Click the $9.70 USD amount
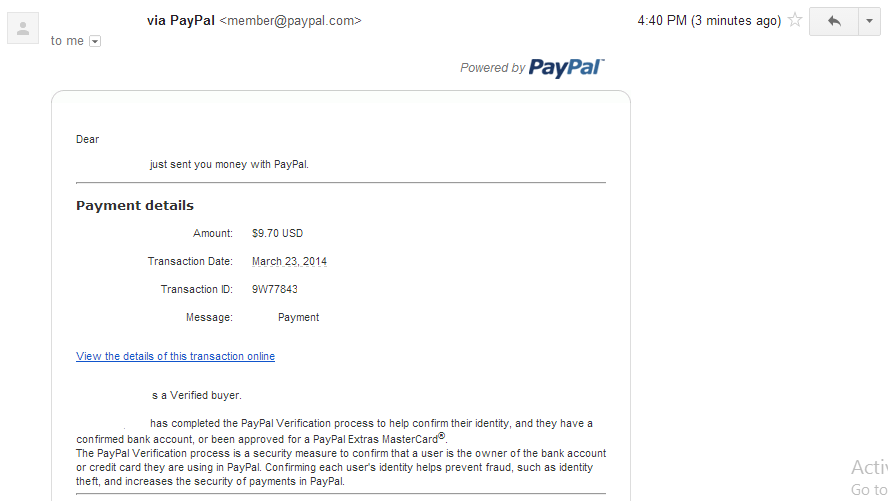The width and height of the screenshot is (888, 501). coord(277,233)
